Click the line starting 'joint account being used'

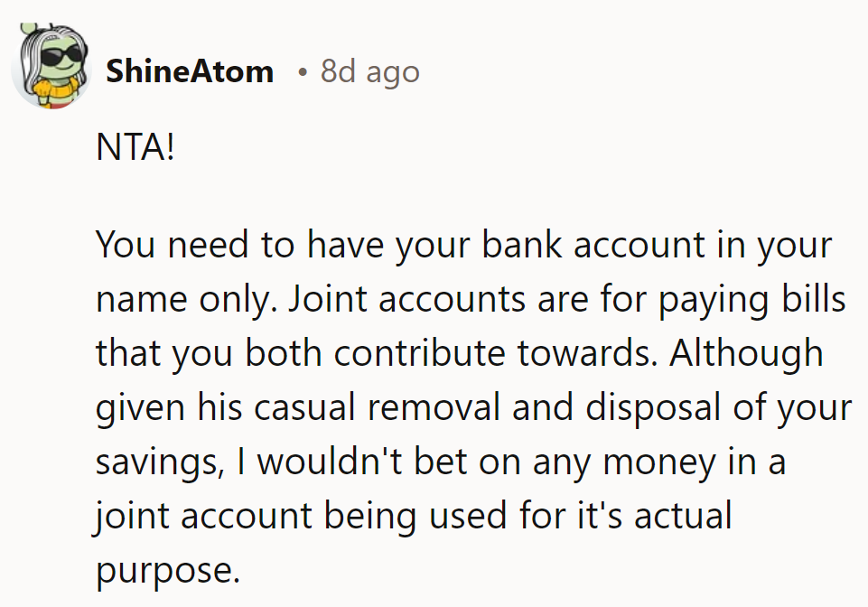tap(413, 516)
